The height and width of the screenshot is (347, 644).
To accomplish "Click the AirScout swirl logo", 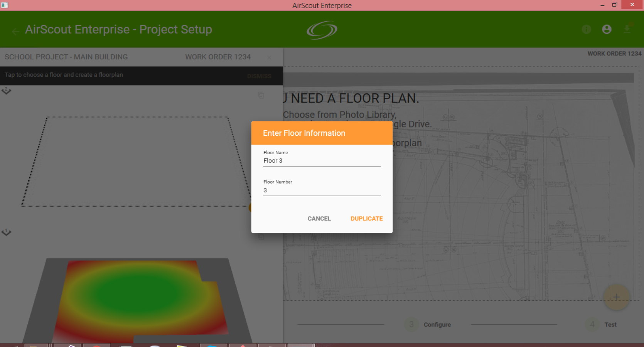I will tap(322, 30).
